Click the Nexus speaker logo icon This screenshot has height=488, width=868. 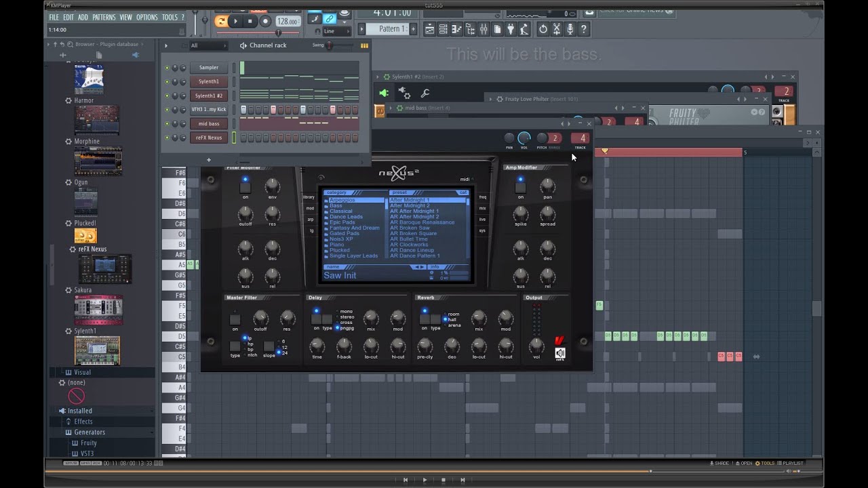(559, 353)
